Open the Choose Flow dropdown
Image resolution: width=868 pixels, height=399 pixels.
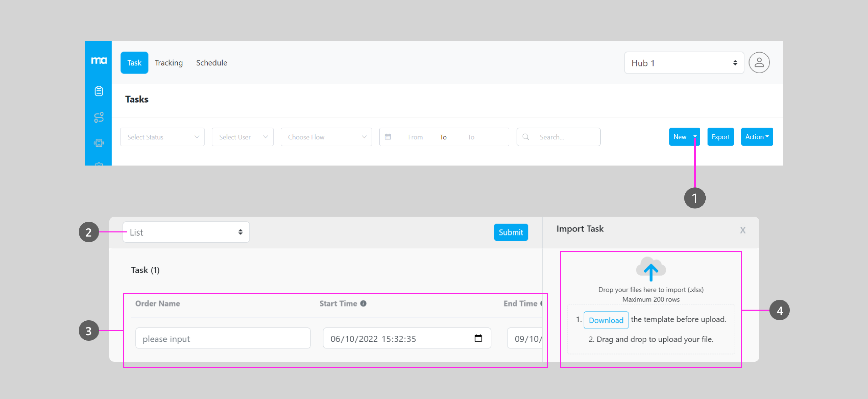[x=326, y=137]
